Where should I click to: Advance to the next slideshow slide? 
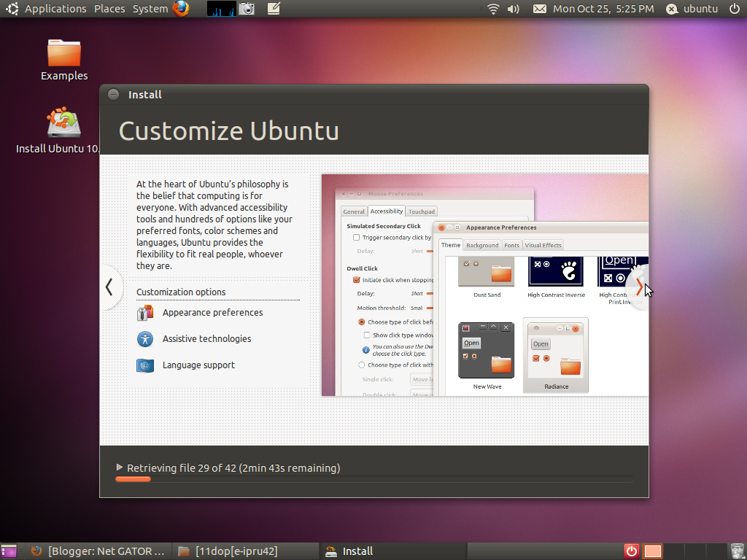pos(638,287)
